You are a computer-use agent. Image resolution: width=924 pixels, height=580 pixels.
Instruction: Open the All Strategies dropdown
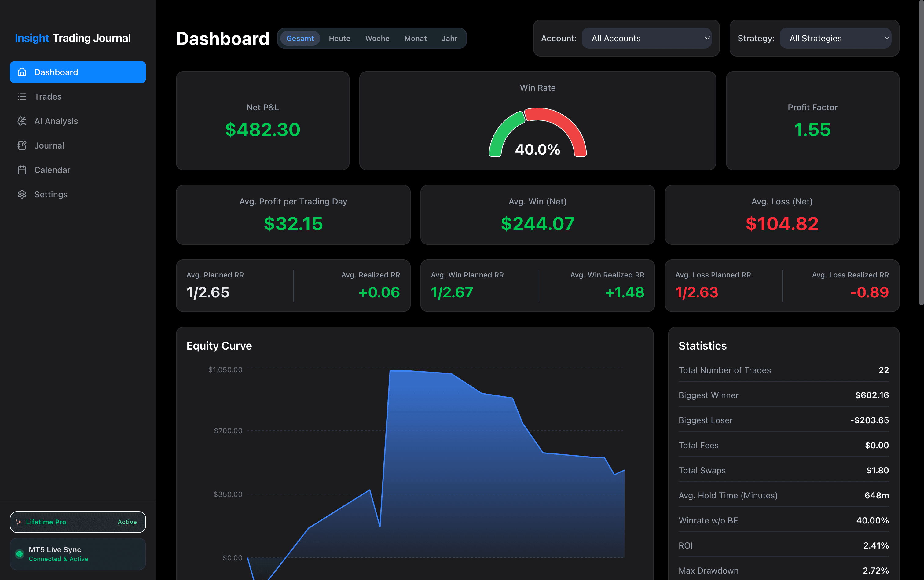tap(835, 38)
